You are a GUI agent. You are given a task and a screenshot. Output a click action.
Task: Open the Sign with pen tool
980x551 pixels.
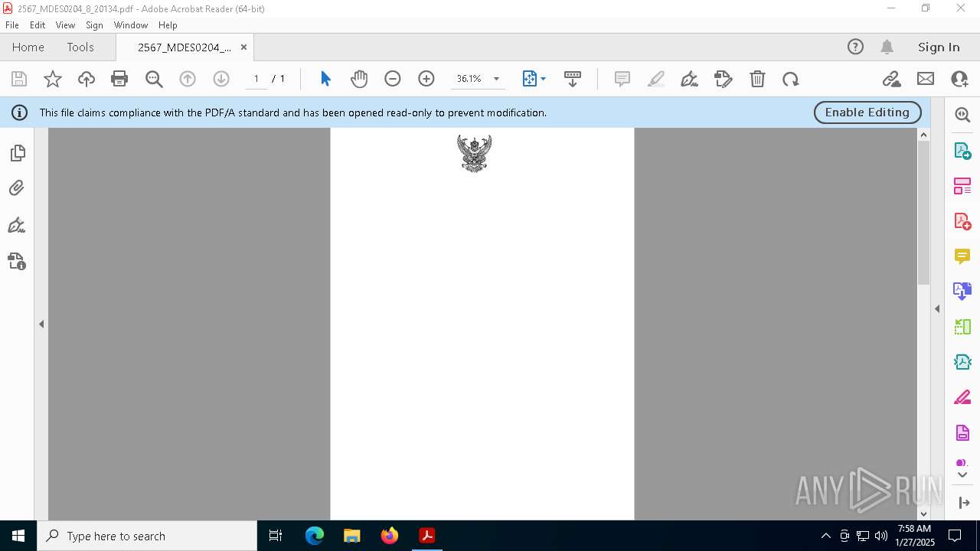(689, 79)
